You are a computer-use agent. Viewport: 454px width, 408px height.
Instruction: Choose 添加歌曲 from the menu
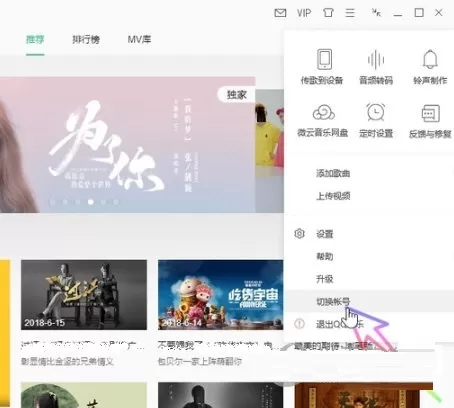coord(333,173)
